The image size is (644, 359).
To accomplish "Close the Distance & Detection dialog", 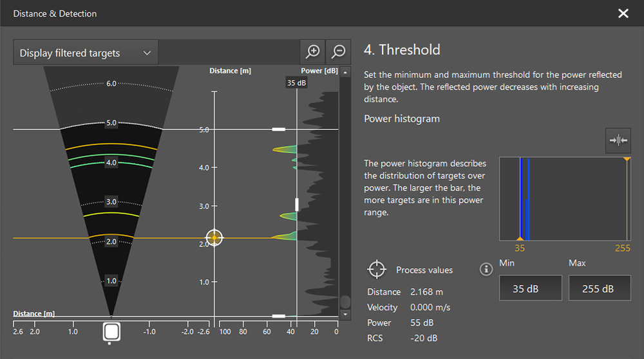I will 623,14.
